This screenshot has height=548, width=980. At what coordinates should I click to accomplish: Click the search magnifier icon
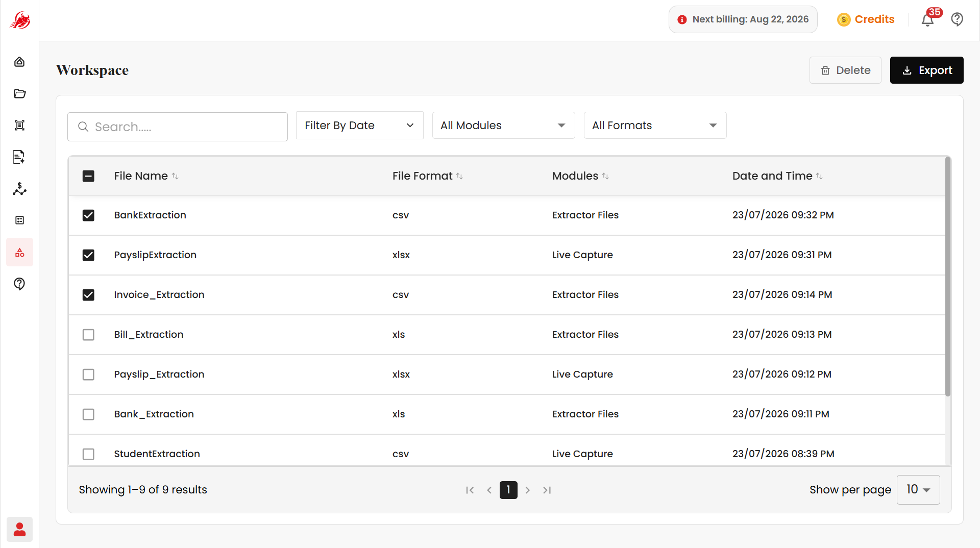point(83,127)
